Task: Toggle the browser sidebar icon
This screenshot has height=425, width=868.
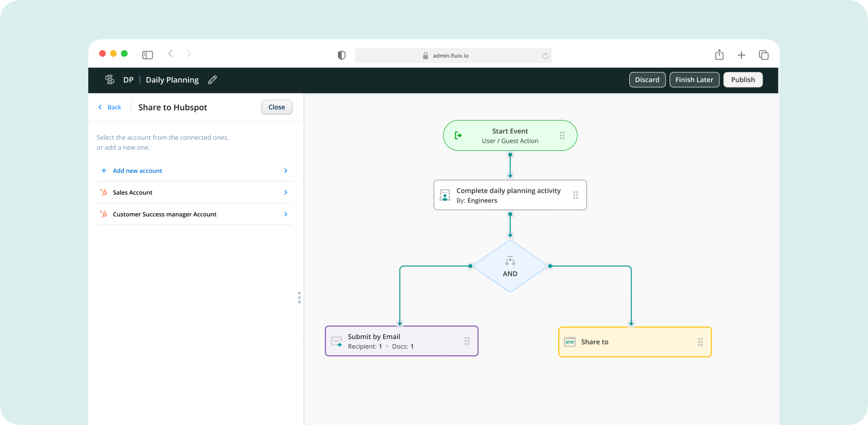Action: (x=148, y=55)
